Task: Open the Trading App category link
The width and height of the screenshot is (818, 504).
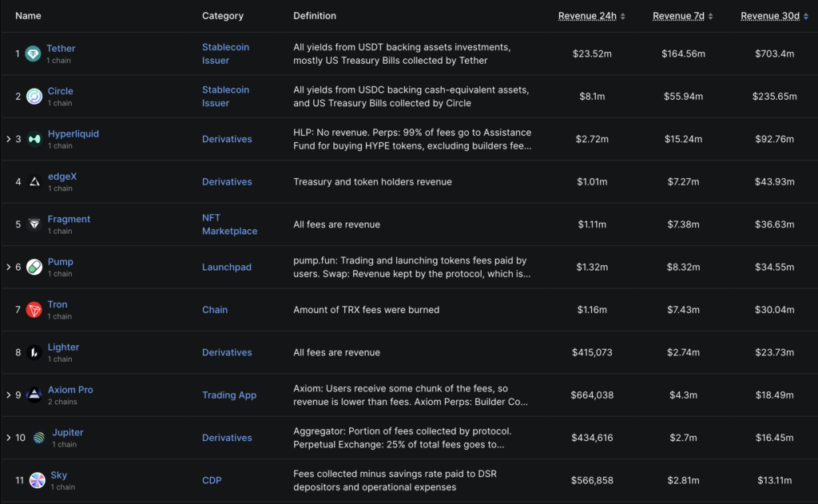Action: (x=229, y=395)
